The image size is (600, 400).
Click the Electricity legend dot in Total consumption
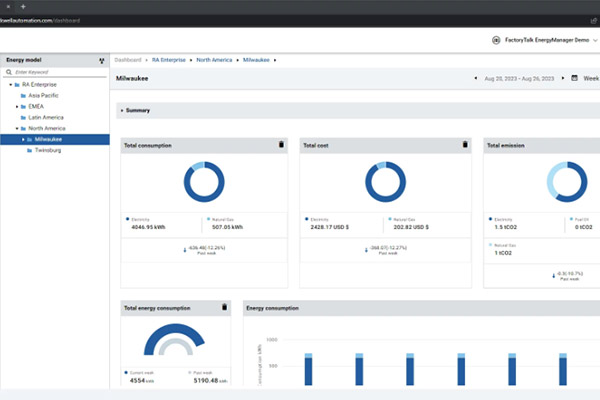pos(127,219)
